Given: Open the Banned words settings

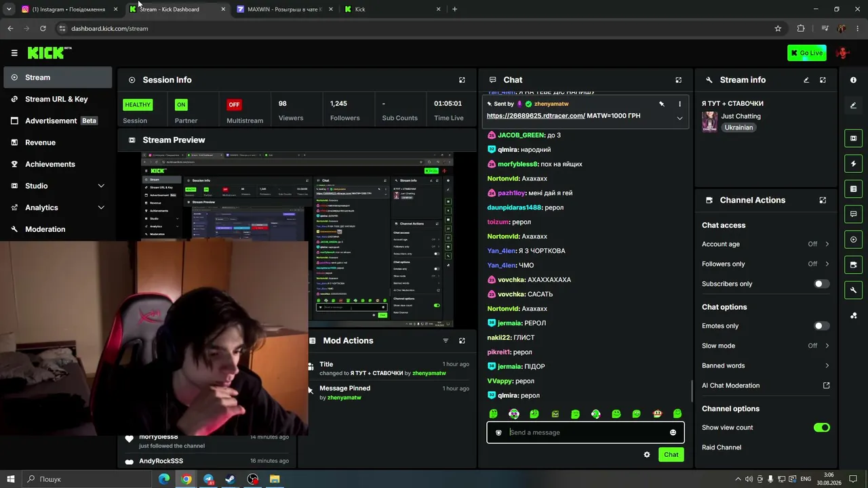Looking at the screenshot, I should coord(766,365).
